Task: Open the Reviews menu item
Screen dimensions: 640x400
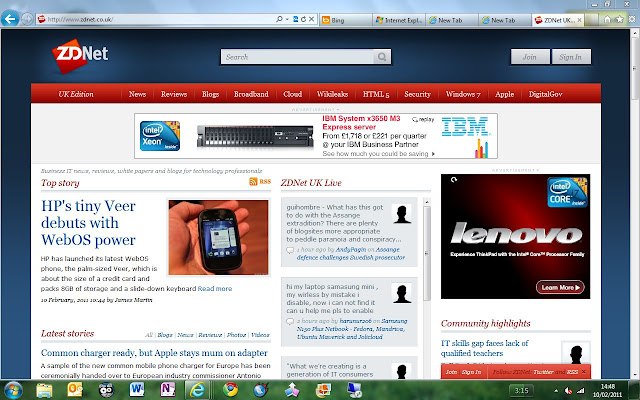Action: [174, 94]
